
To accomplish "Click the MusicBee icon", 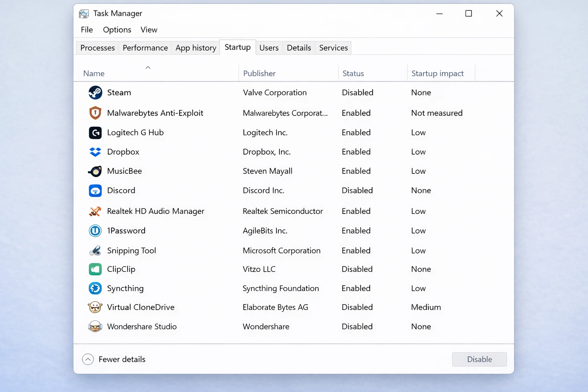I will pos(95,171).
